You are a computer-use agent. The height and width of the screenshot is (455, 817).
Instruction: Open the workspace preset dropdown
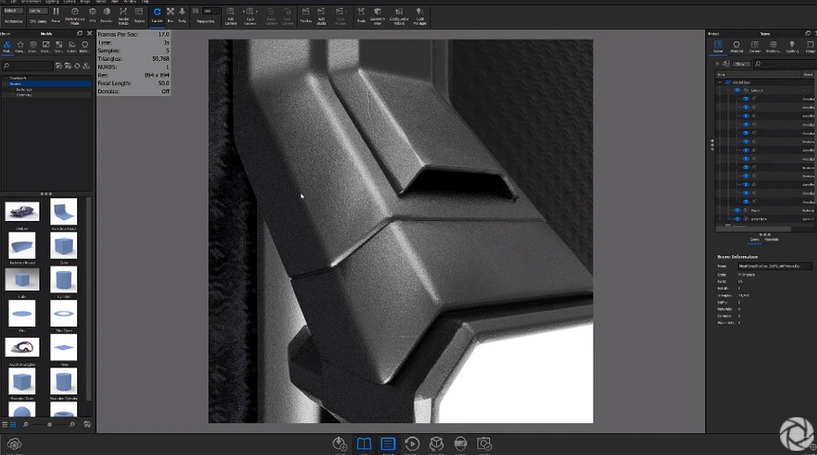[x=12, y=10]
